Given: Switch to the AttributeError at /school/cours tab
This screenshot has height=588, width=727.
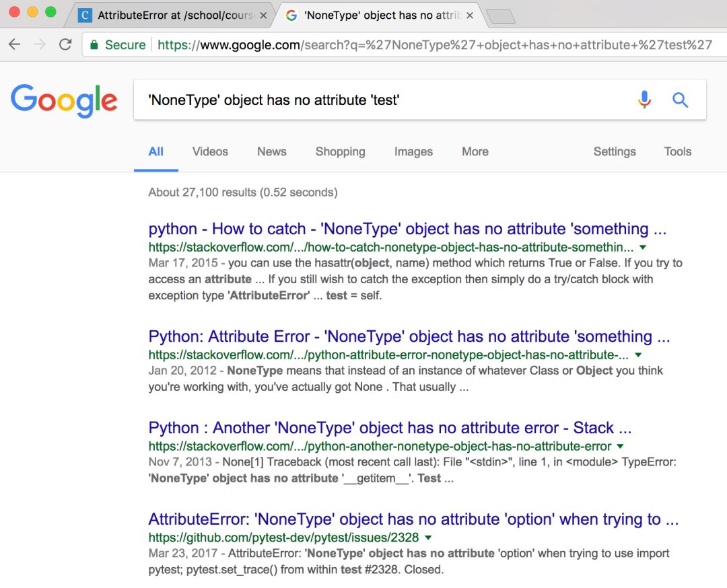Looking at the screenshot, I should click(x=170, y=15).
